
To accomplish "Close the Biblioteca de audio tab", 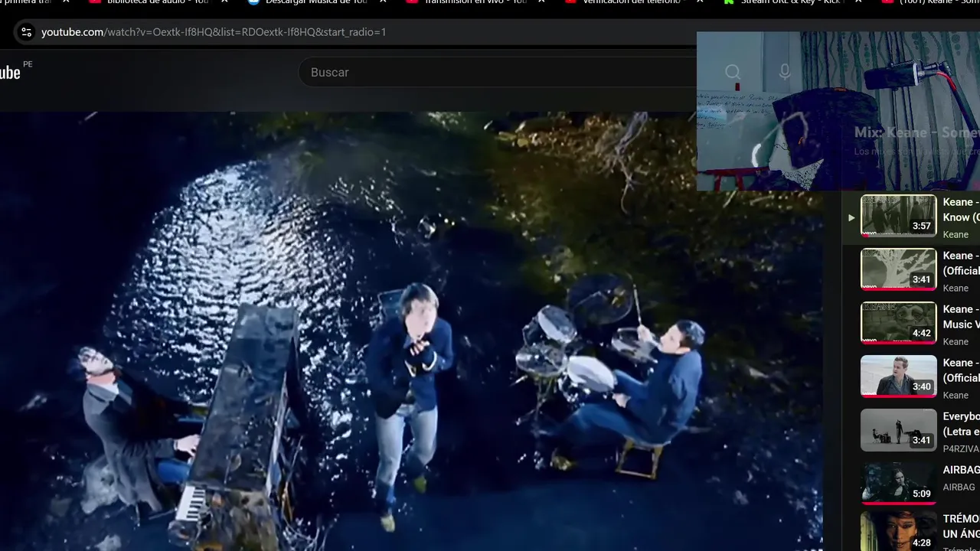I will coord(224,2).
